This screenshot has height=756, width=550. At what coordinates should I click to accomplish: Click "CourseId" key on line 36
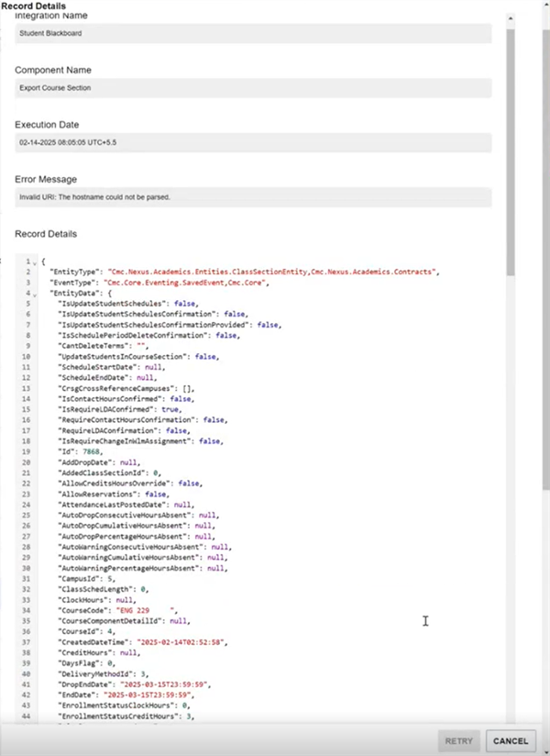click(79, 631)
